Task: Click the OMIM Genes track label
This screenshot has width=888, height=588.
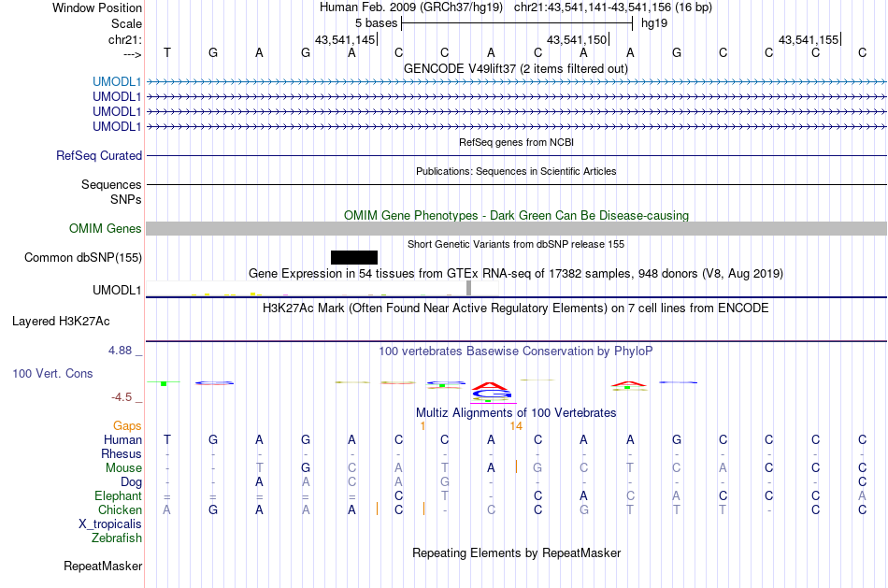Action: pyautogui.click(x=106, y=228)
